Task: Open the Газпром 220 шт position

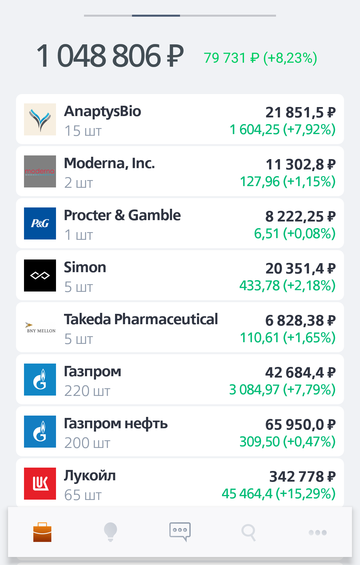Action: [180, 380]
